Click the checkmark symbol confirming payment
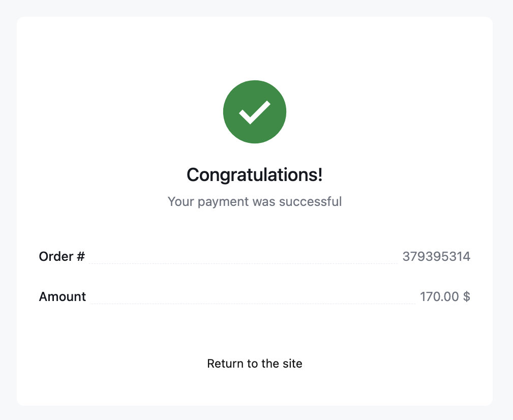 (255, 113)
